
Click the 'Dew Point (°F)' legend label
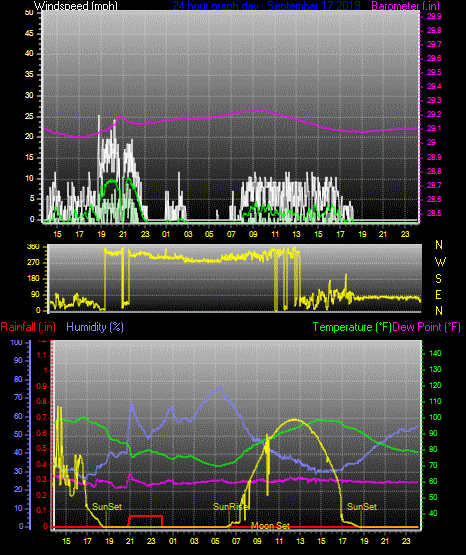(426, 327)
